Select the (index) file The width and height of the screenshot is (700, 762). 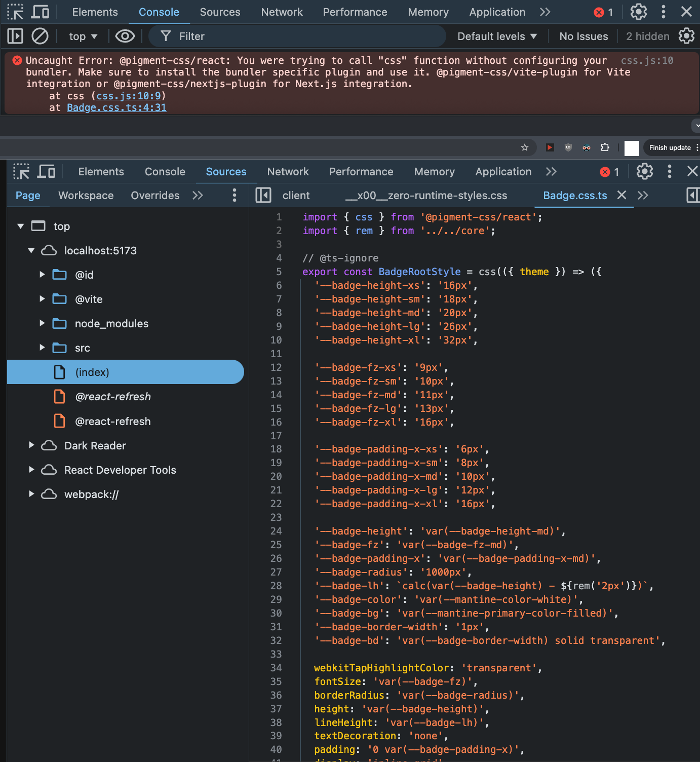pos(126,372)
